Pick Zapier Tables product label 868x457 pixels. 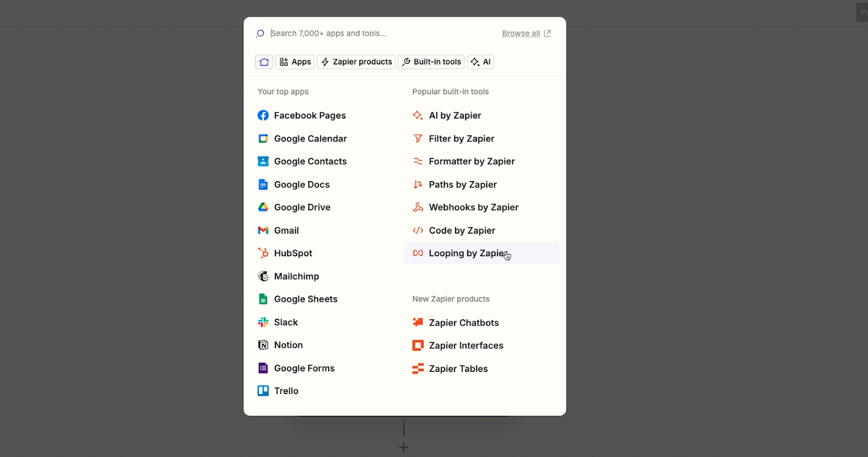tap(458, 369)
